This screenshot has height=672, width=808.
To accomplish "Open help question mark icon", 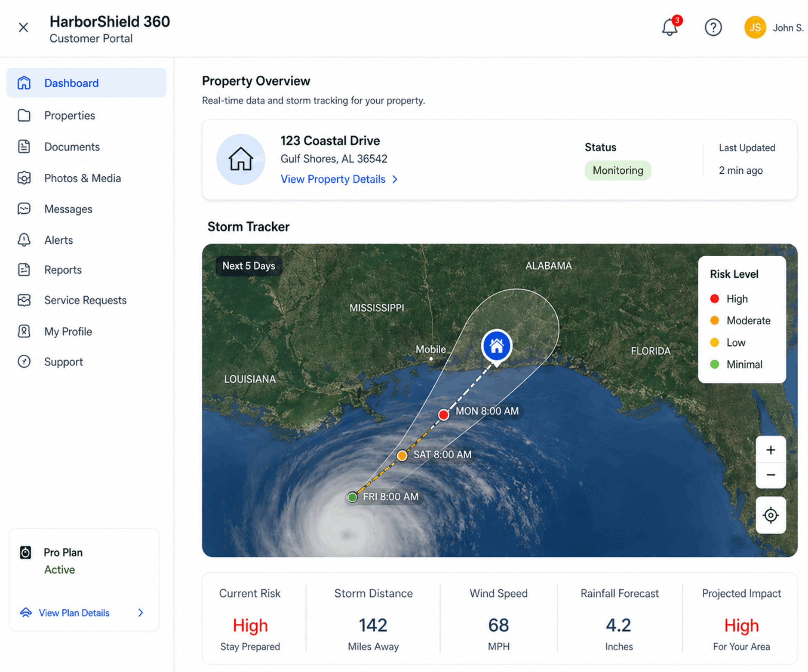I will [x=713, y=27].
